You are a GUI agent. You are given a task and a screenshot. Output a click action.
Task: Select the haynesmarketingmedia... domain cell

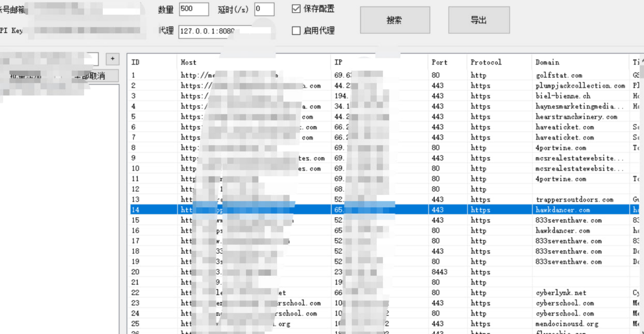click(x=579, y=106)
